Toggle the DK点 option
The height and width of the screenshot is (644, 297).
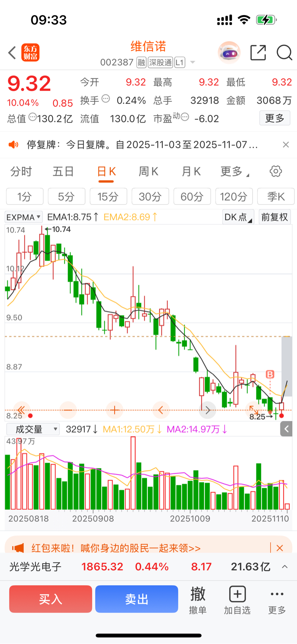pyautogui.click(x=238, y=217)
